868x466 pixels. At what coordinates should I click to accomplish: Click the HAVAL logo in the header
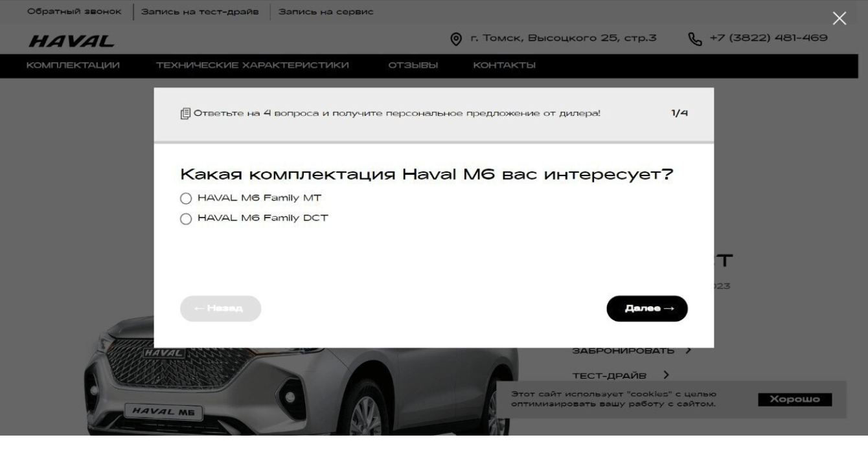(71, 41)
